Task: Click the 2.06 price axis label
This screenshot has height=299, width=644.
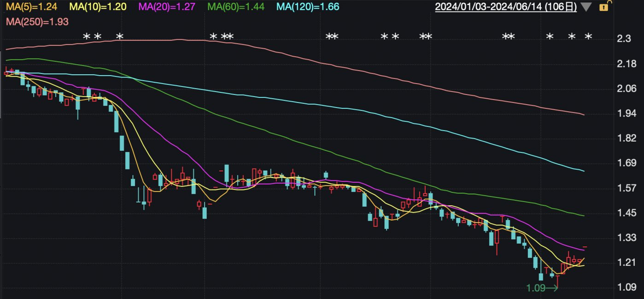Action: pyautogui.click(x=626, y=89)
